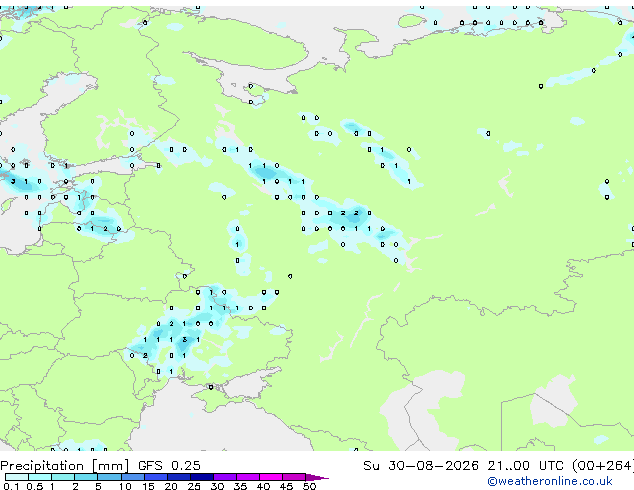Click the '50' legend scale label
634x490 pixels.
tap(309, 486)
